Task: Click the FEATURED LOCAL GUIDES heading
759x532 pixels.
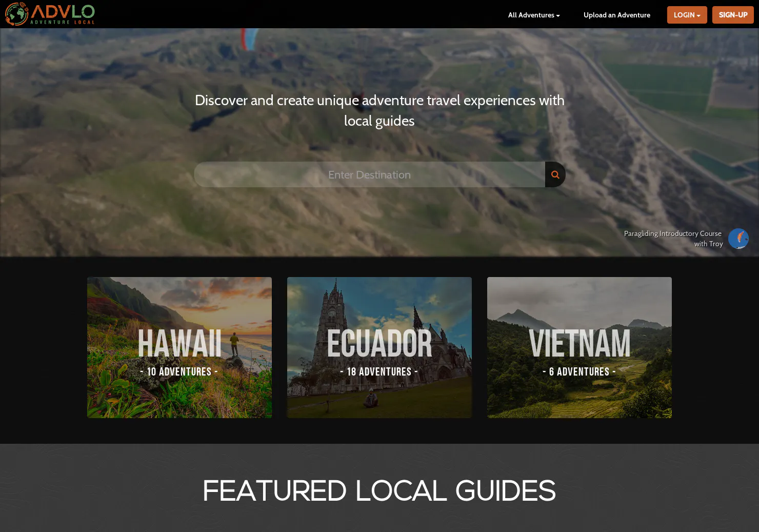Action: pyautogui.click(x=379, y=490)
